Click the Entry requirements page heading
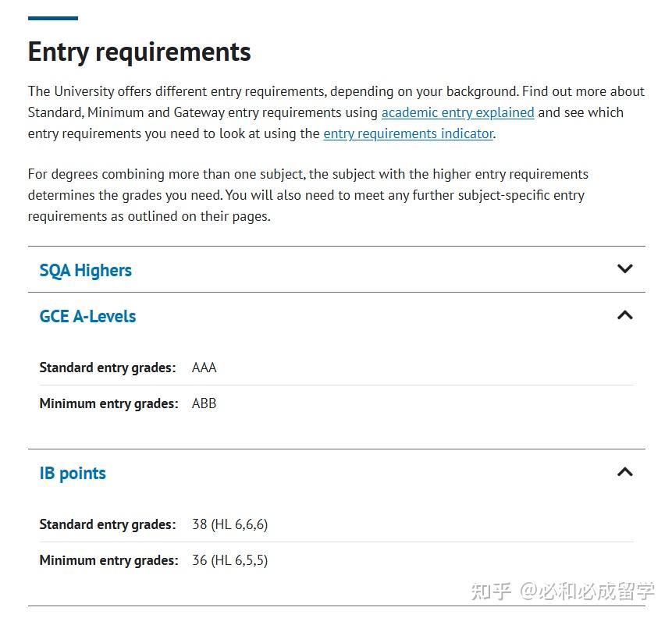The image size is (672, 618). [x=139, y=52]
